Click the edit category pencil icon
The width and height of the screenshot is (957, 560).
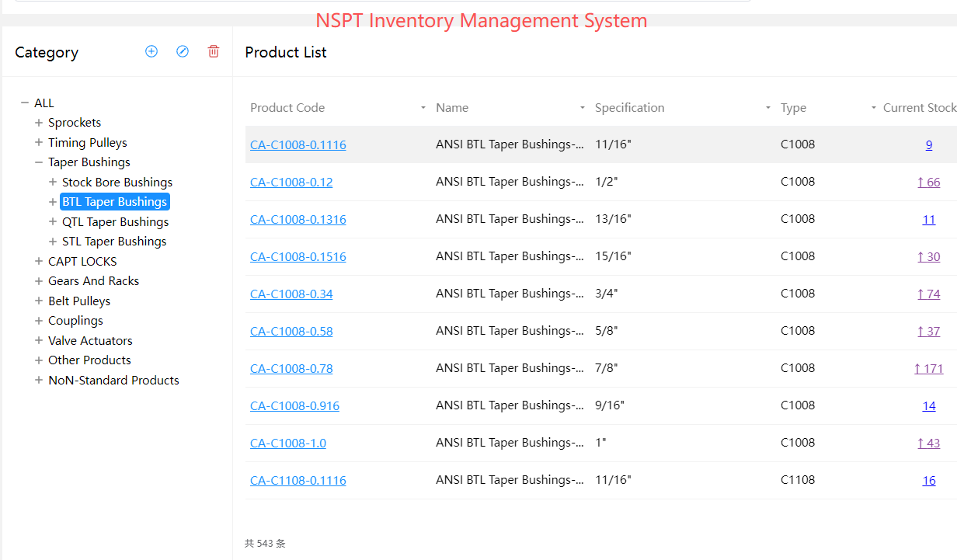[x=183, y=51]
